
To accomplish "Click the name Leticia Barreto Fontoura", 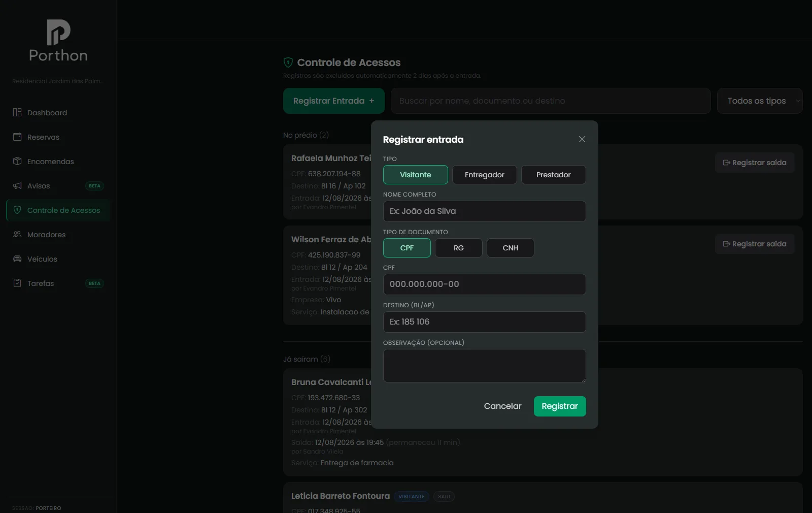I will 341,496.
